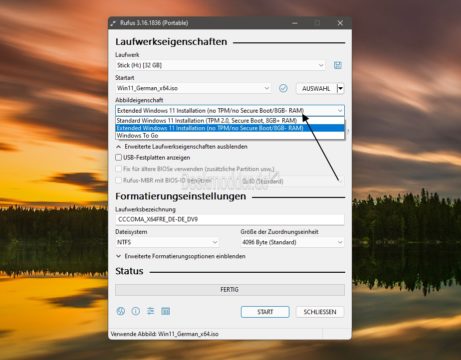
Task: Click the SCHLIESSEN button
Action: pos(320,312)
